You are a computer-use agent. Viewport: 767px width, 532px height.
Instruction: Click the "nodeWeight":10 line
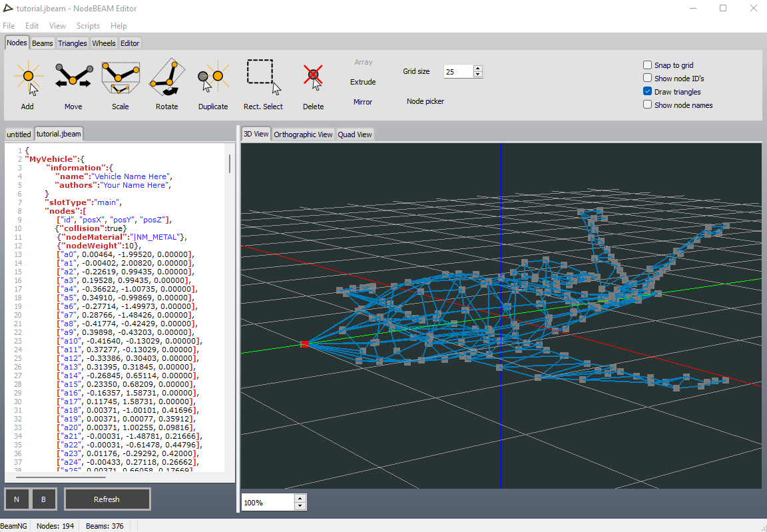(x=98, y=246)
